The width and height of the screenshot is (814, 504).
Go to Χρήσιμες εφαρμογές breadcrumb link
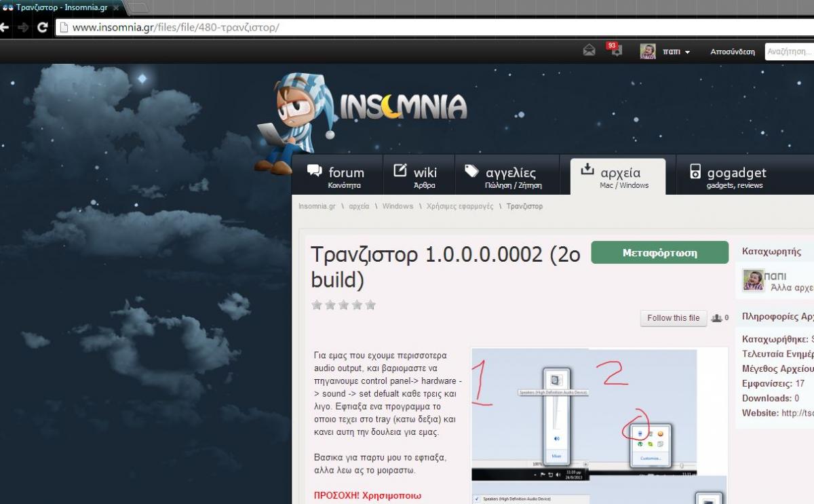pos(460,206)
